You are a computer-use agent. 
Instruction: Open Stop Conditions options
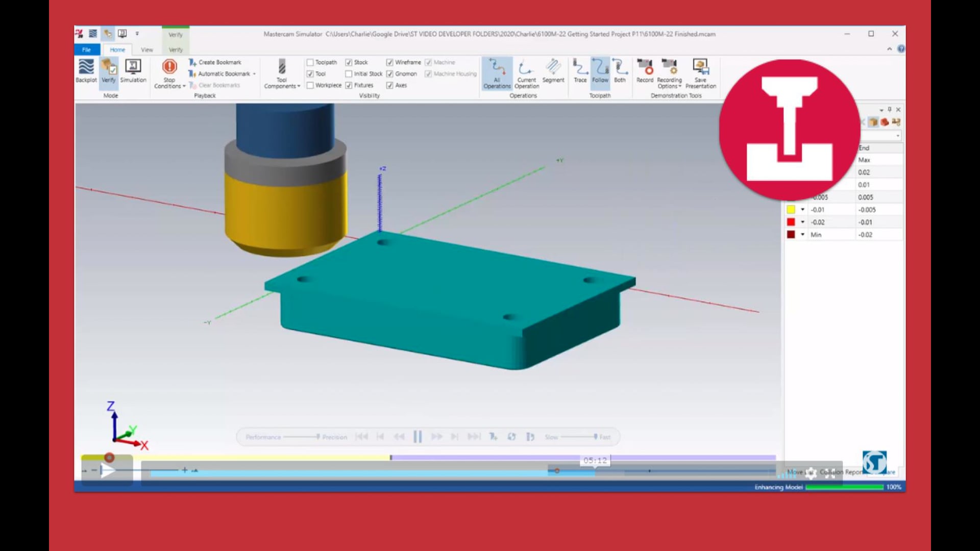coord(169,74)
